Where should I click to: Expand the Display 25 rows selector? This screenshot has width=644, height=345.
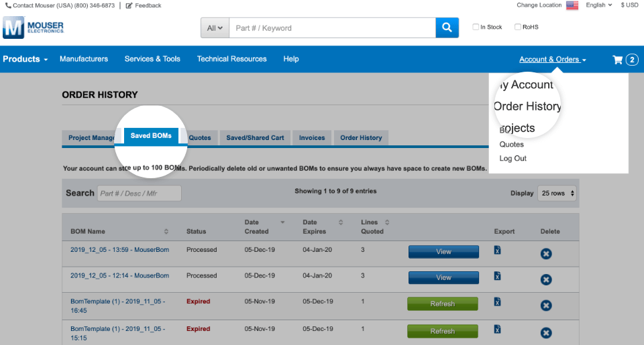coord(557,193)
